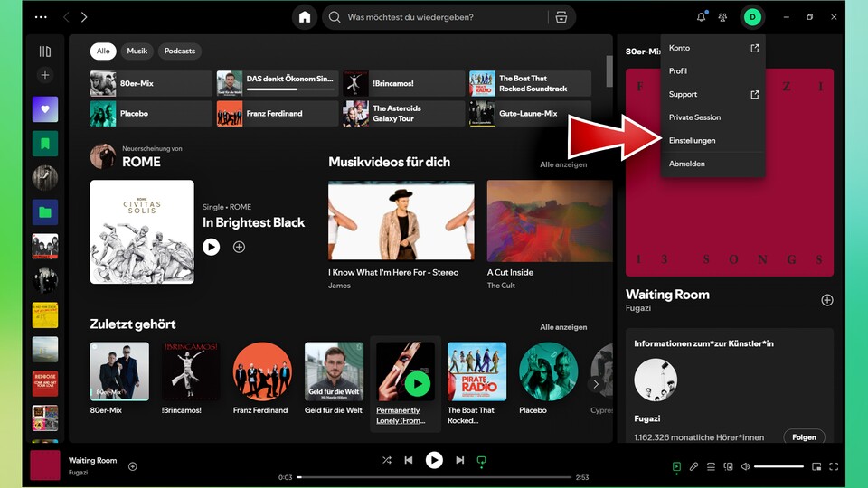Viewport: 868px width, 488px height.
Task: Open the Franz Ferdinand shortcut tile
Action: [277, 114]
